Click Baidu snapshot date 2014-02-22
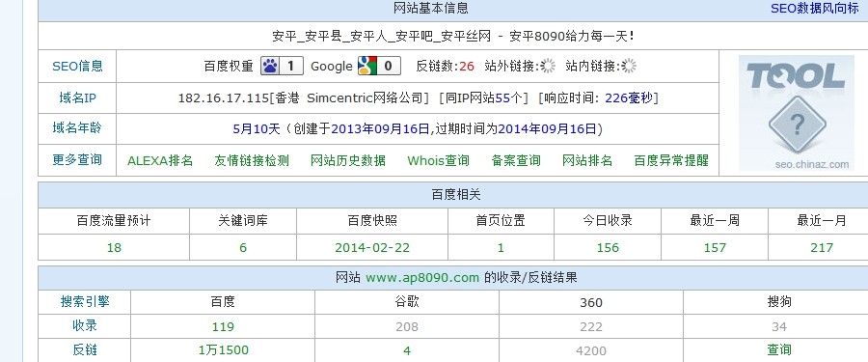The image size is (868, 362). (x=372, y=248)
